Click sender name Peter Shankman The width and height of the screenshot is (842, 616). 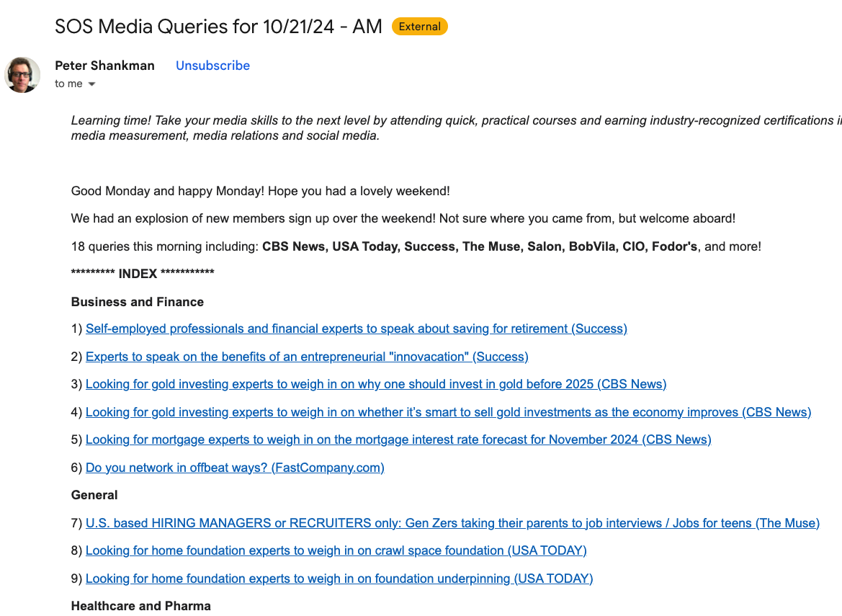(x=104, y=66)
